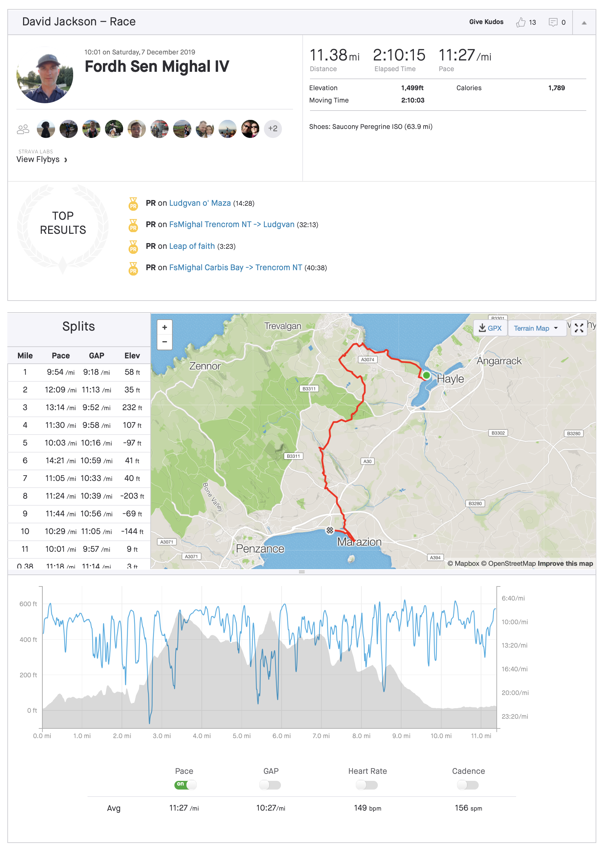Screen dimensions: 616x855
Task: Click the group athletes icon
Action: [23, 129]
